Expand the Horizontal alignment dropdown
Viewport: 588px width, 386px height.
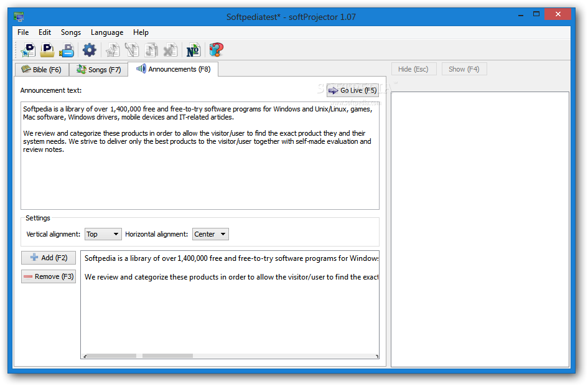point(210,234)
